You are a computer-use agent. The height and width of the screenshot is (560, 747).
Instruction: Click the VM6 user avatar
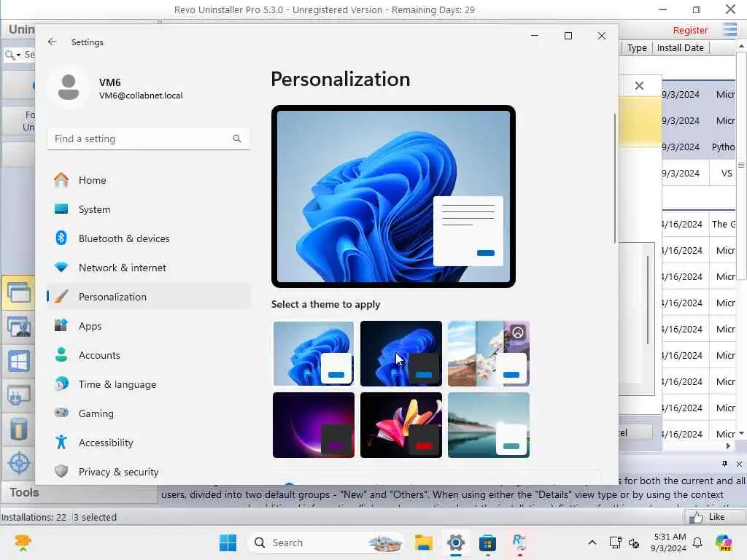[69, 88]
